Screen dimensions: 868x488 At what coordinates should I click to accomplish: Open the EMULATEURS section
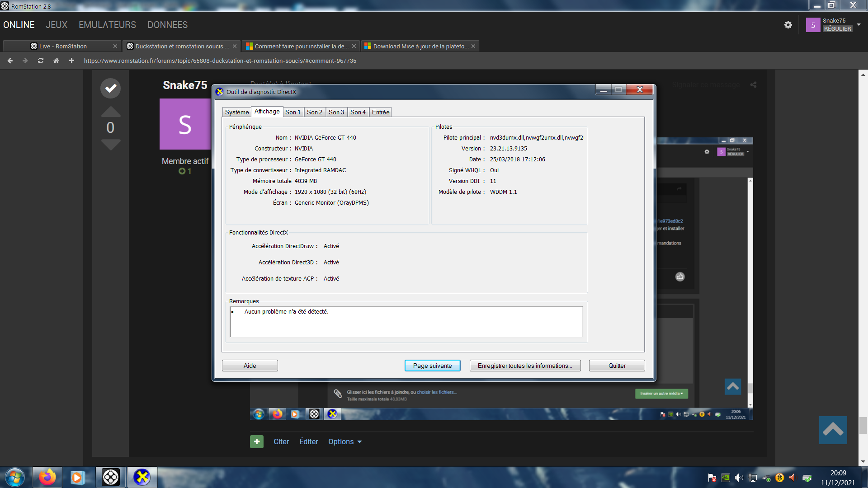[107, 25]
